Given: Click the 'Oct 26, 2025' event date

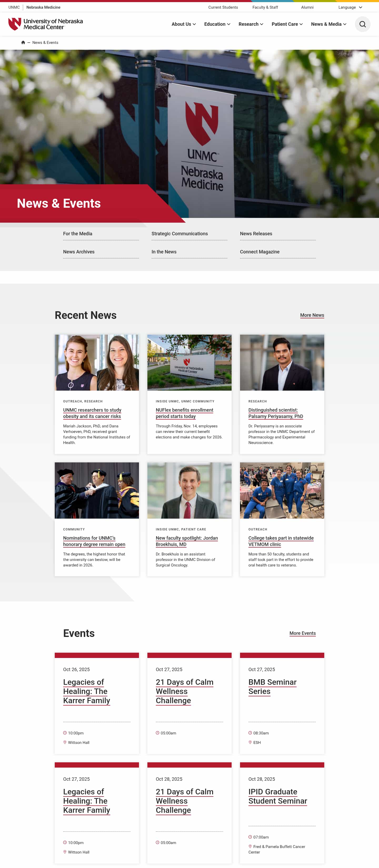Looking at the screenshot, I should [76, 670].
